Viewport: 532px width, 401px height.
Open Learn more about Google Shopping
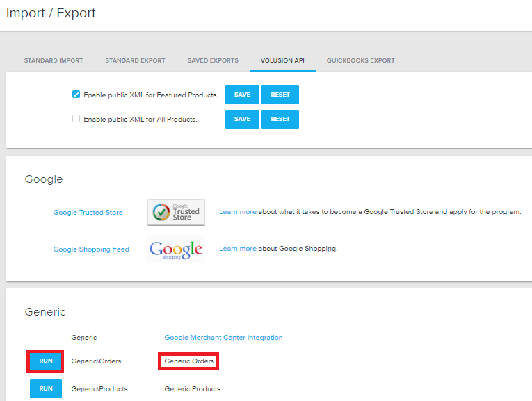(x=238, y=249)
